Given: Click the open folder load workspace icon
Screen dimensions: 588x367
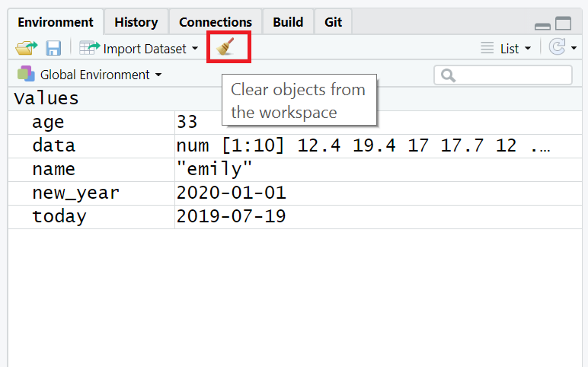Looking at the screenshot, I should 27,48.
